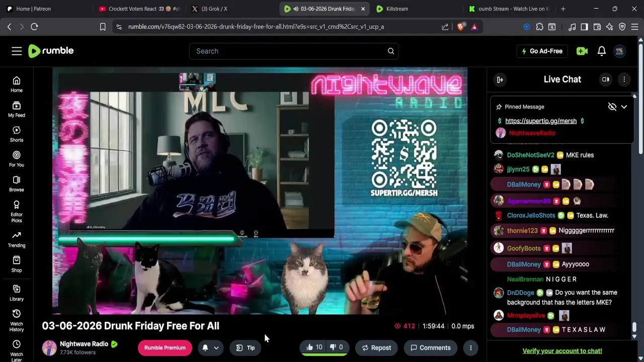The height and width of the screenshot is (362, 644).
Task: Click Go Ad-Free button
Action: [542, 51]
